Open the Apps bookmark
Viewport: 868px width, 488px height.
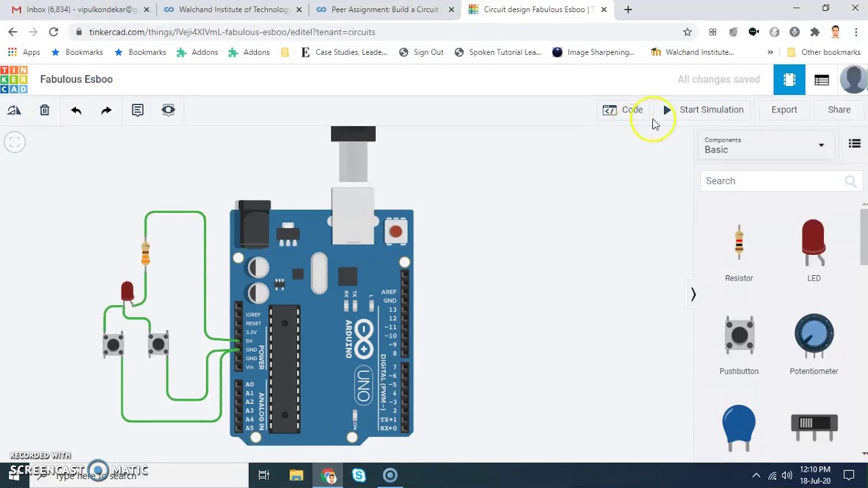[24, 52]
